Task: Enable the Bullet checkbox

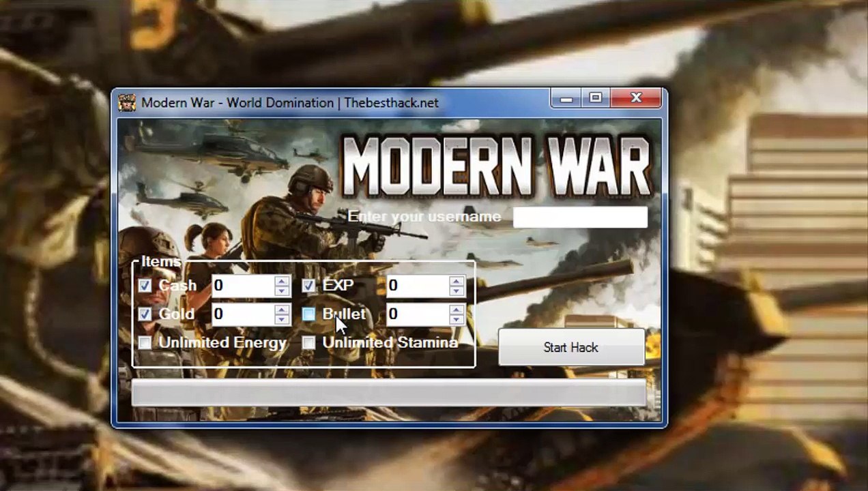Action: (308, 314)
